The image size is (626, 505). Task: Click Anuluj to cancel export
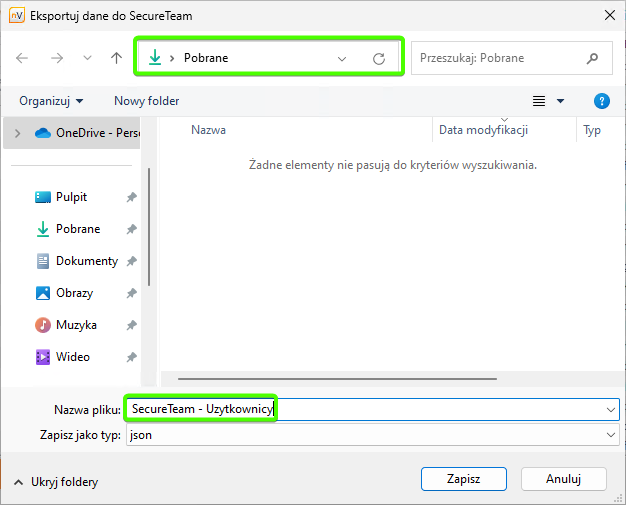click(x=564, y=479)
